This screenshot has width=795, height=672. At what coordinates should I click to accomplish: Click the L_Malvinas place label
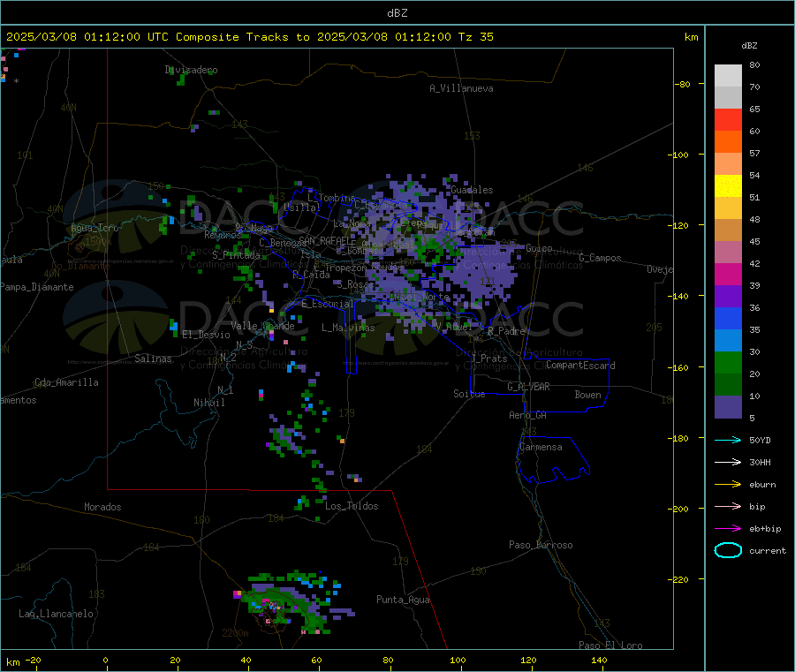(348, 328)
